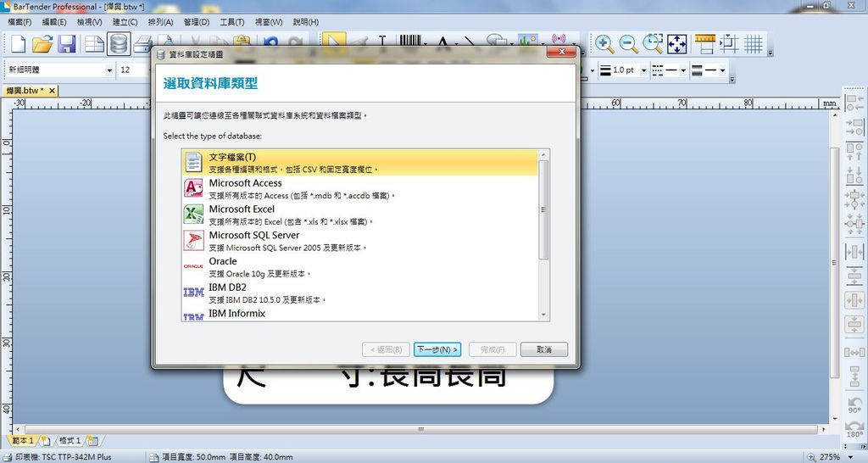Click the align right edges icon in the side panel
Viewport: 868px width, 463px height.
(854, 127)
